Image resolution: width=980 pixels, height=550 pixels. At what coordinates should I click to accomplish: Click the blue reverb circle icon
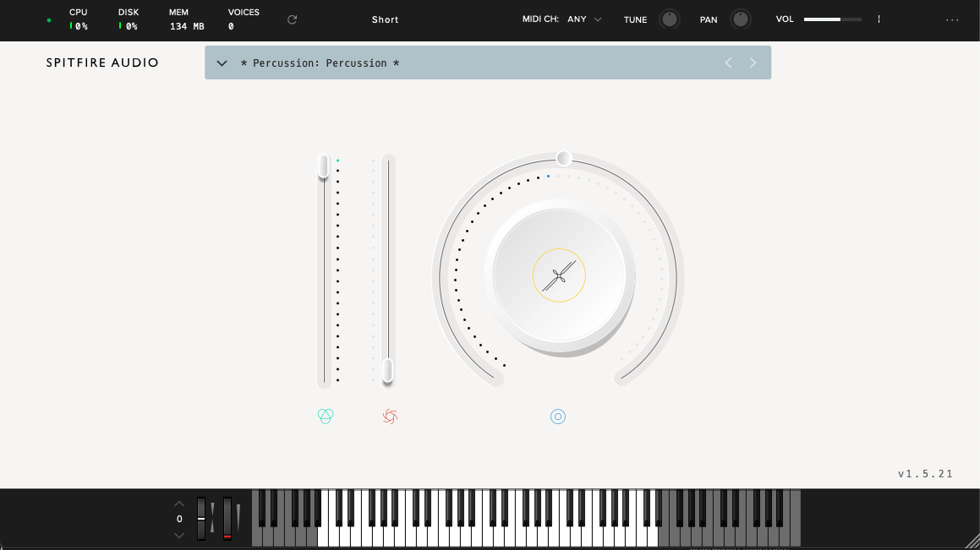[x=558, y=416]
